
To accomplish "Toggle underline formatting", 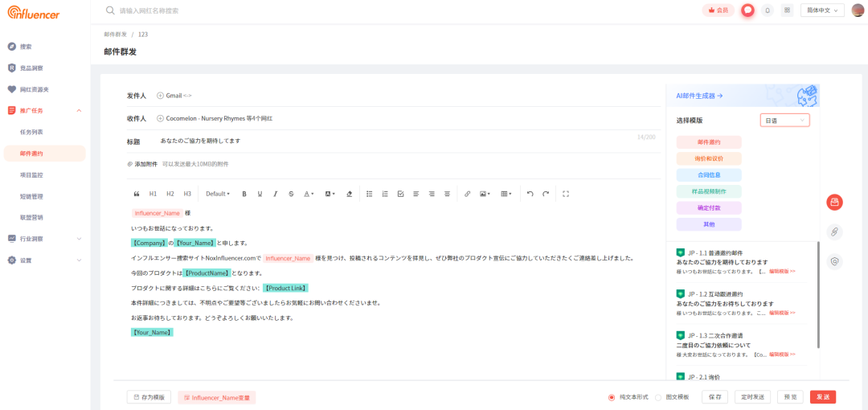I will (x=260, y=194).
